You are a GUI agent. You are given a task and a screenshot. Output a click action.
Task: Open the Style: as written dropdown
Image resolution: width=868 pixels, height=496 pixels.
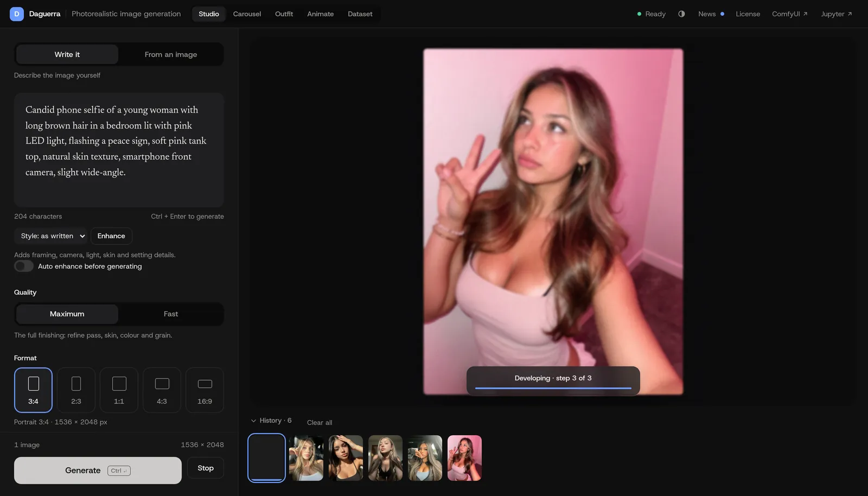tap(50, 236)
